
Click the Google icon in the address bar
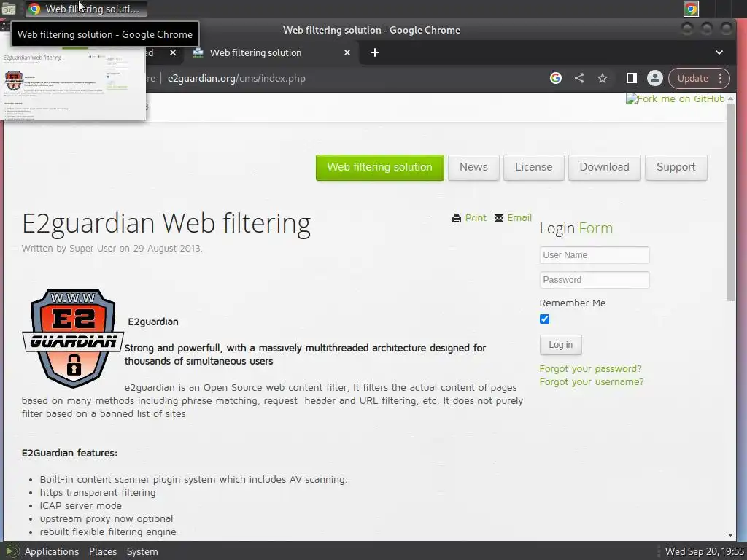[x=555, y=78]
